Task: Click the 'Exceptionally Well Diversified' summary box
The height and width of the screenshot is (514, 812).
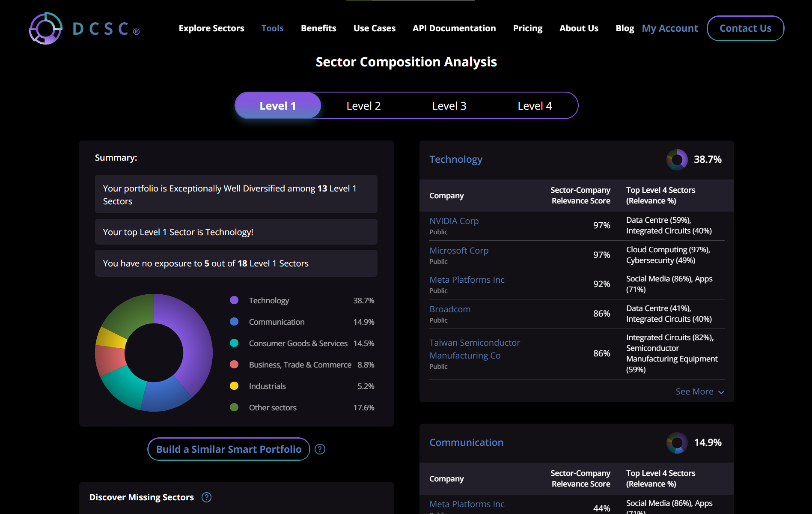Action: tap(236, 194)
